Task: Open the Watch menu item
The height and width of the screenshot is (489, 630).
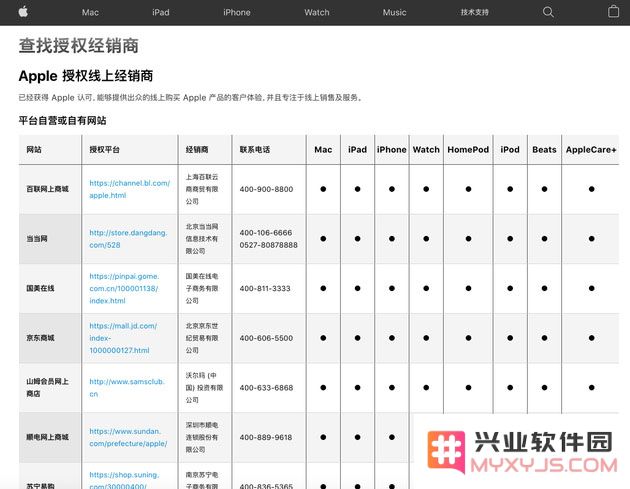Action: (317, 12)
